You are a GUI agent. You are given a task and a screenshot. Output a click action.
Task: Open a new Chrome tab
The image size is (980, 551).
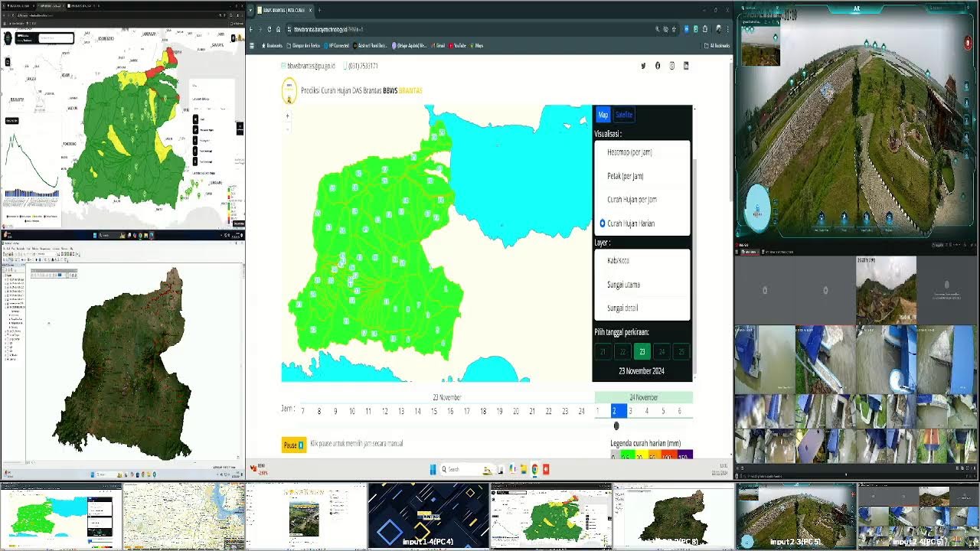point(319,10)
